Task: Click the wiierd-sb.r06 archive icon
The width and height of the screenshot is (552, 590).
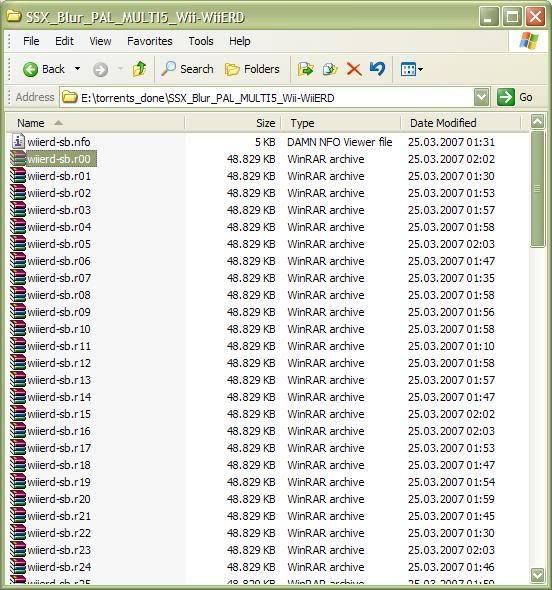Action: (18, 260)
